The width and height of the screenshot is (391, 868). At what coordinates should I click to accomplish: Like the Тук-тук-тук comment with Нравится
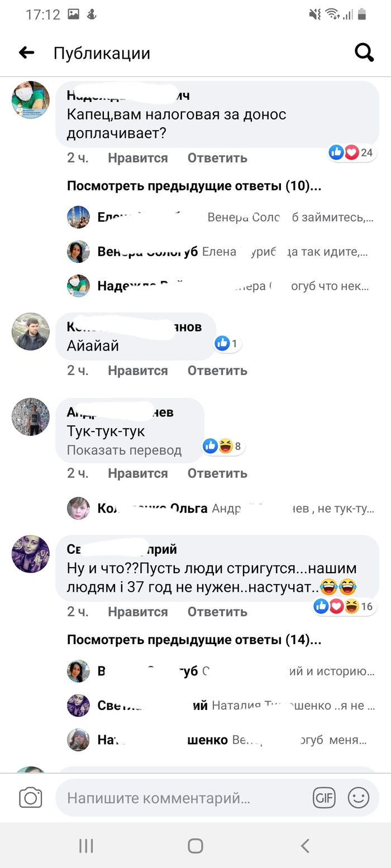pyautogui.click(x=138, y=473)
